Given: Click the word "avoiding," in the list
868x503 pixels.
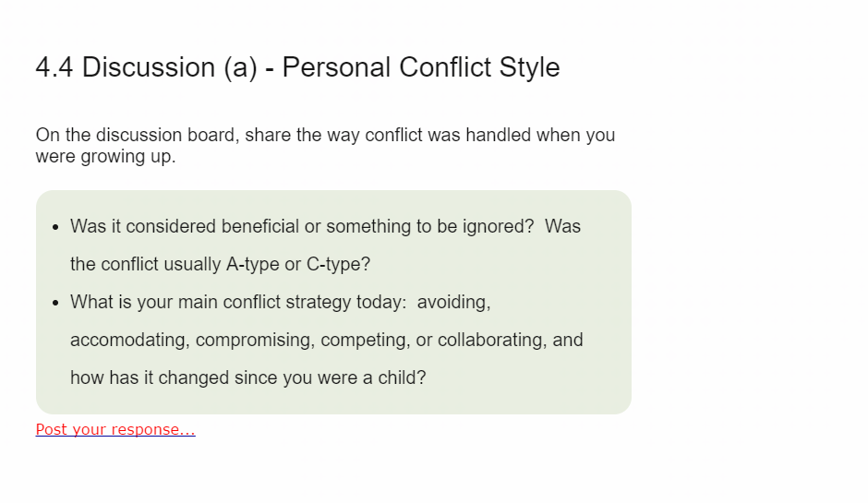Looking at the screenshot, I should click(453, 302).
